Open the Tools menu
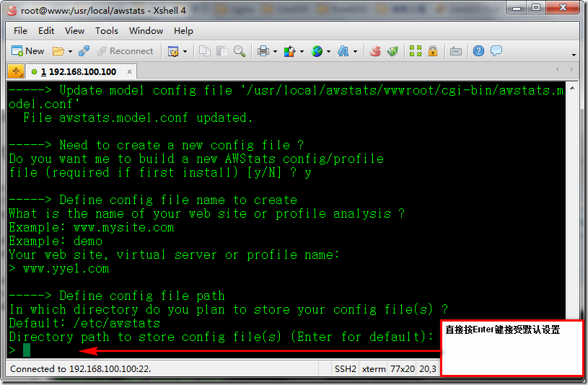The width and height of the screenshot is (588, 385). (107, 31)
